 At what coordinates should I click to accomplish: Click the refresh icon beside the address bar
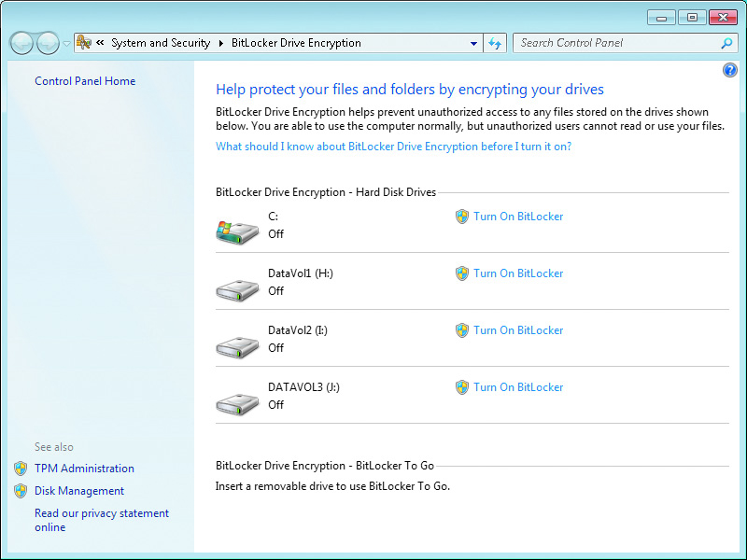pos(495,43)
